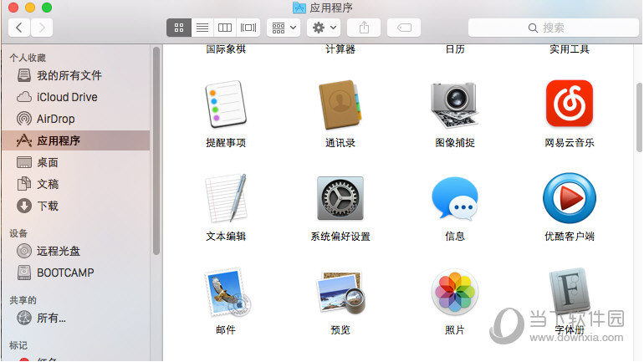Open 所有… under 共享的 in sidebar

pos(76,318)
